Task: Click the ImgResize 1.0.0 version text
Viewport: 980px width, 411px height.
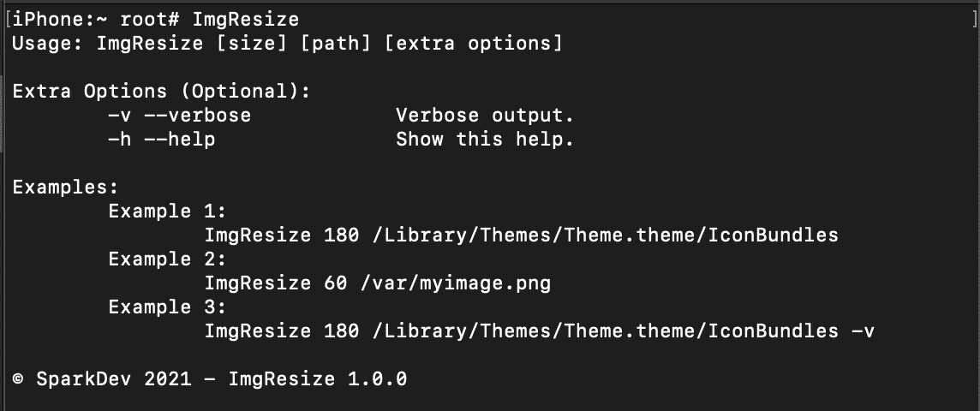Action: [x=318, y=379]
